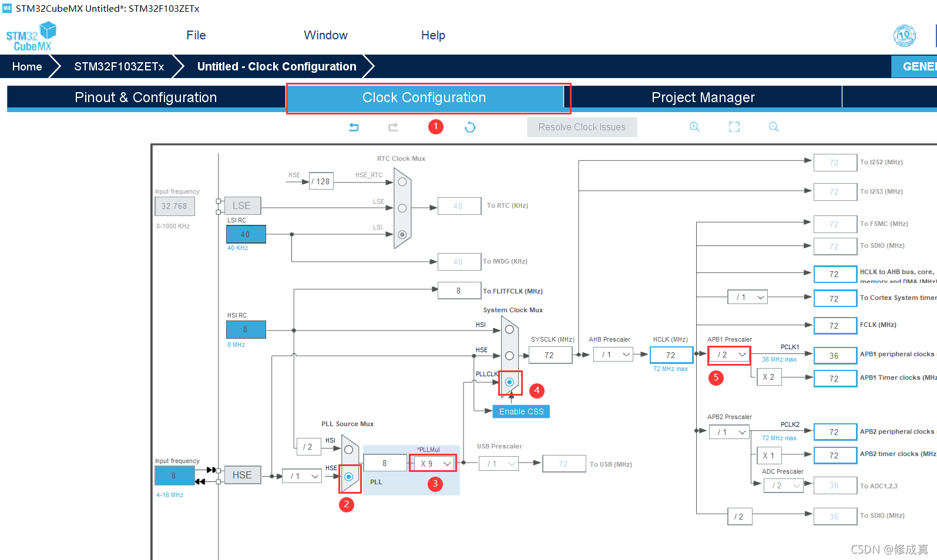Click the APB1 peripheral clocks 36 field
The image size is (937, 560).
click(835, 356)
